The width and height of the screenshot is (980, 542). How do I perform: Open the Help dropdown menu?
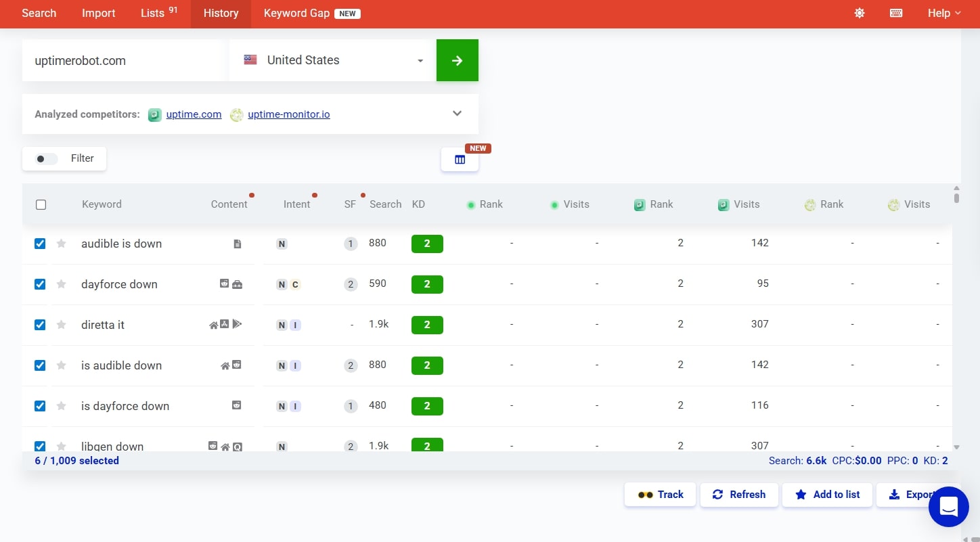point(943,13)
